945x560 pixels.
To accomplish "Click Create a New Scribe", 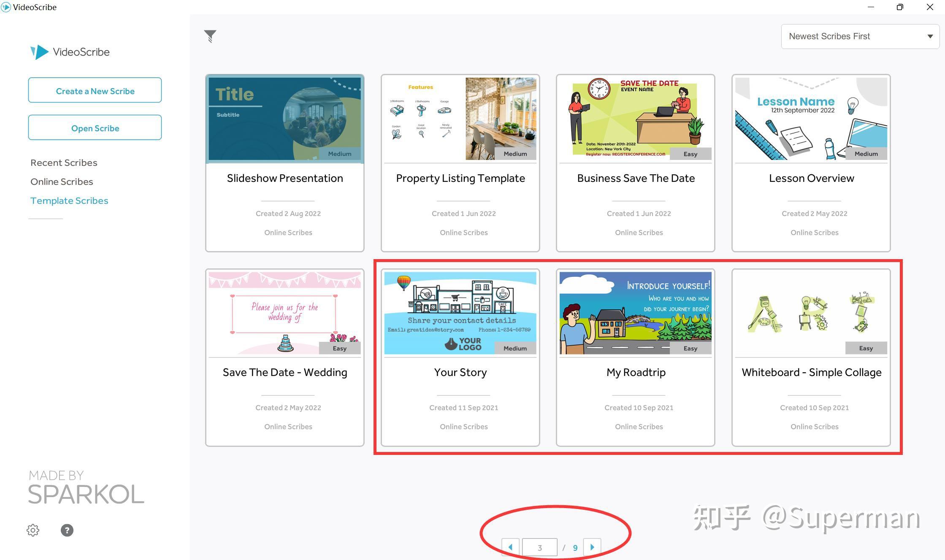I will [x=95, y=90].
